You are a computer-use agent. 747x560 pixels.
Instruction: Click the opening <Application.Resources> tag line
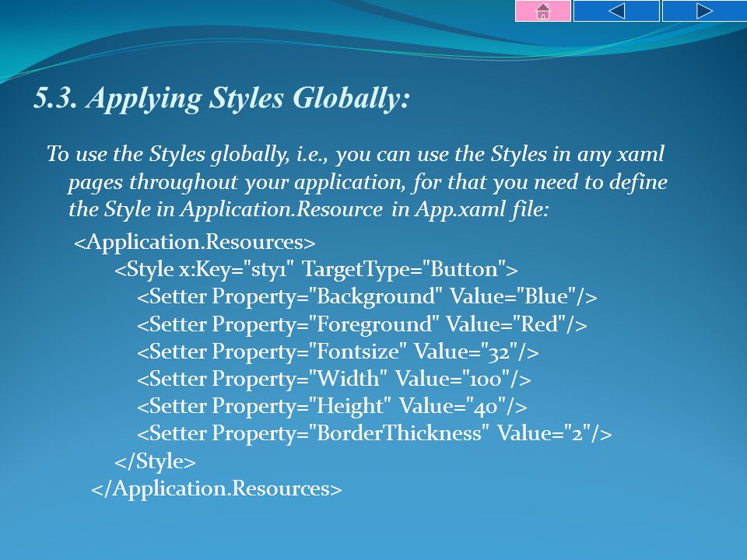tap(195, 242)
